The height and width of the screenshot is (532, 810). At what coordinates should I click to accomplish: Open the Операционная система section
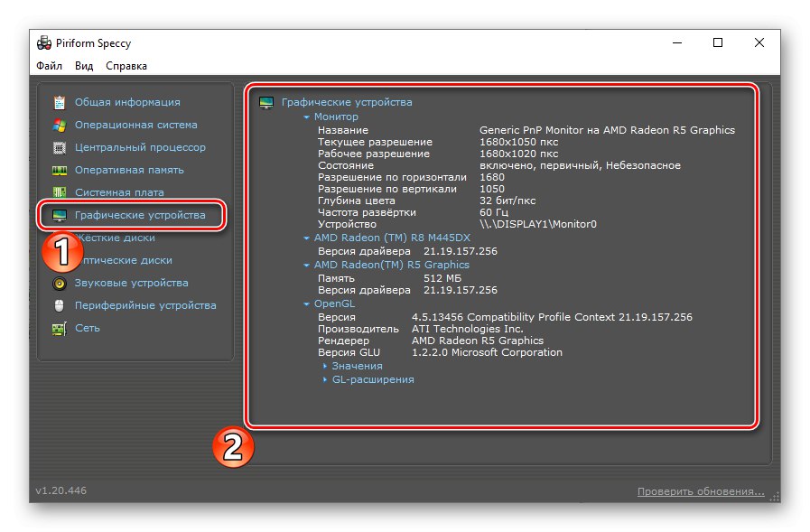tap(135, 125)
